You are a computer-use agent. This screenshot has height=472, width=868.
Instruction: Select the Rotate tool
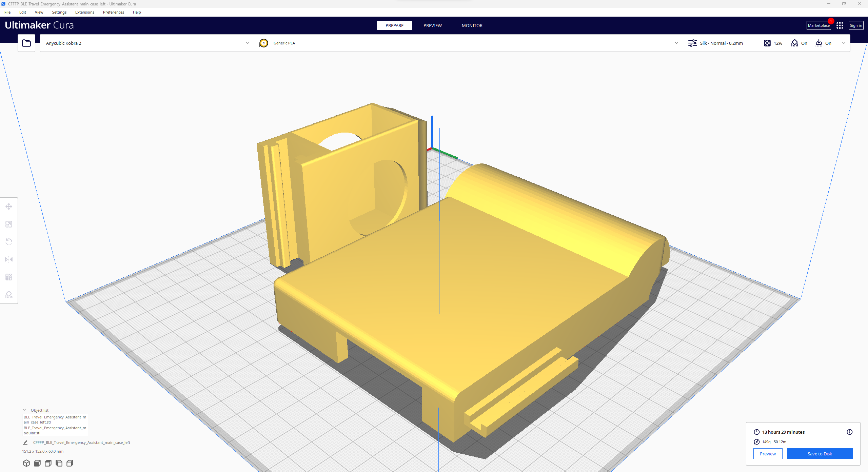[x=9, y=241]
